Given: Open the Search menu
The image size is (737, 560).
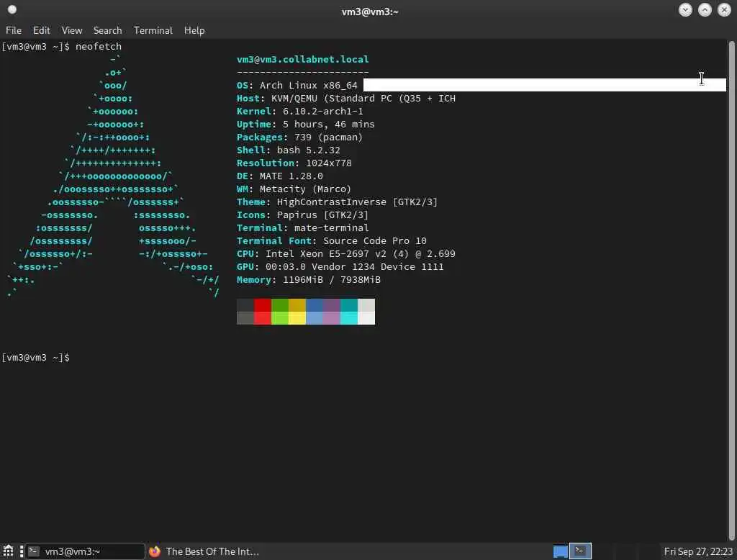Looking at the screenshot, I should [107, 30].
